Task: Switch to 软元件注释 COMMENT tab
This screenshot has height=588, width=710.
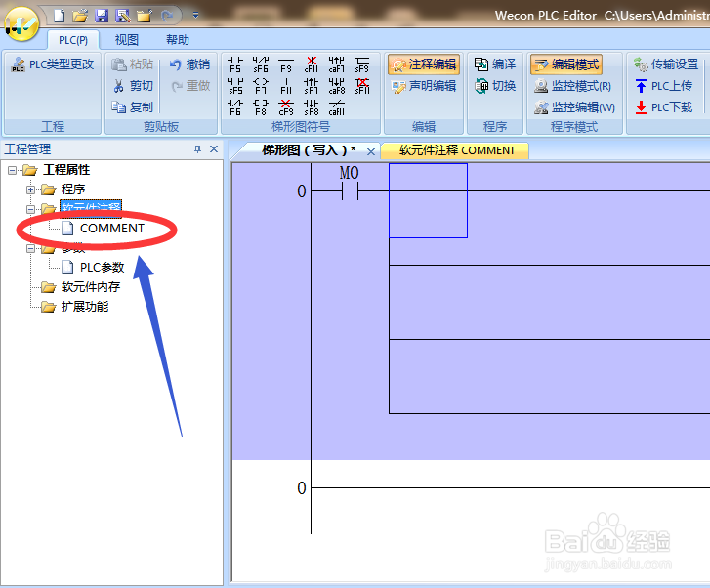Action: tap(455, 150)
